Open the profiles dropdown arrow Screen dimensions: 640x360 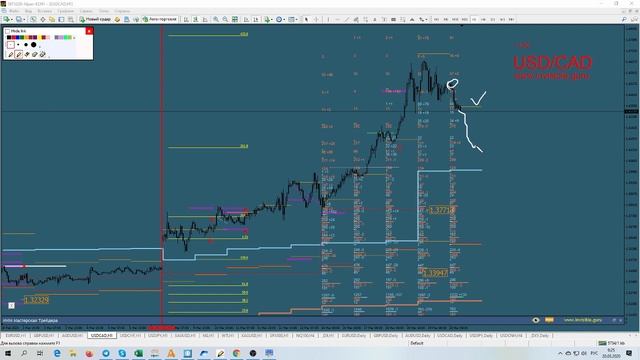click(x=24, y=19)
